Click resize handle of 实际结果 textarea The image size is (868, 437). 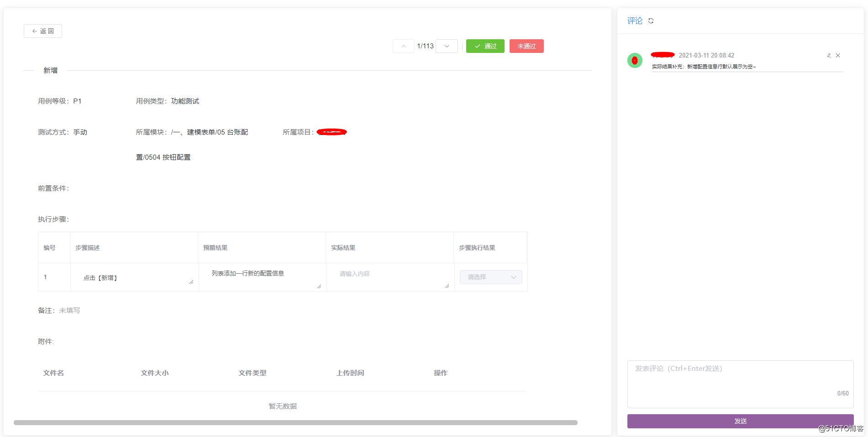coord(447,286)
